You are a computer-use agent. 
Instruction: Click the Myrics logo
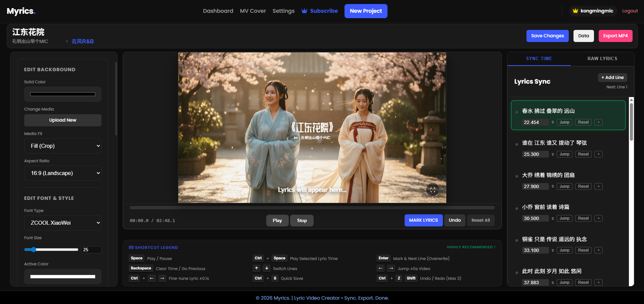tap(21, 11)
